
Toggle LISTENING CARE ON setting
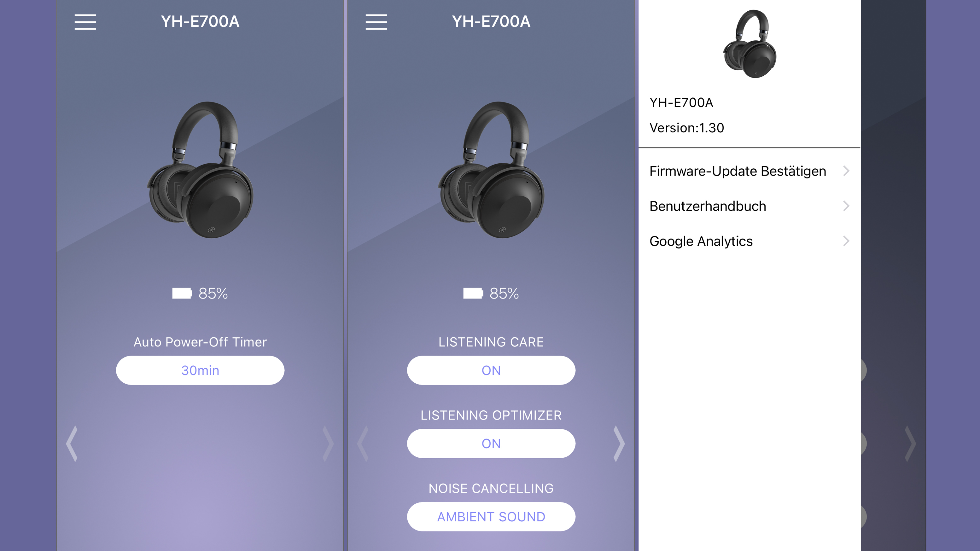[x=491, y=370]
